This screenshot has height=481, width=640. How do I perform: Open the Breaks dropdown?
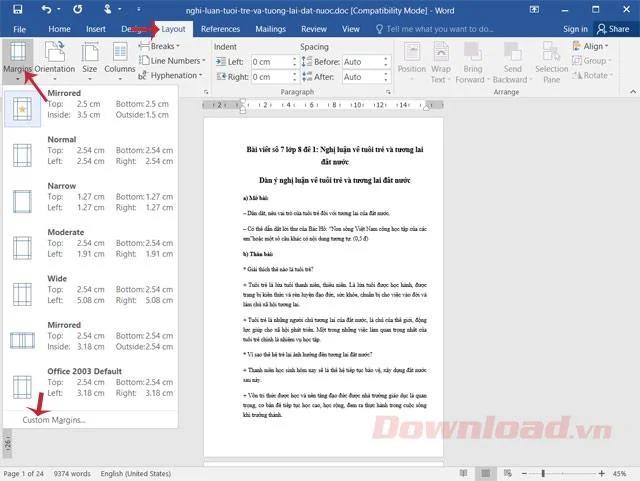click(160, 46)
